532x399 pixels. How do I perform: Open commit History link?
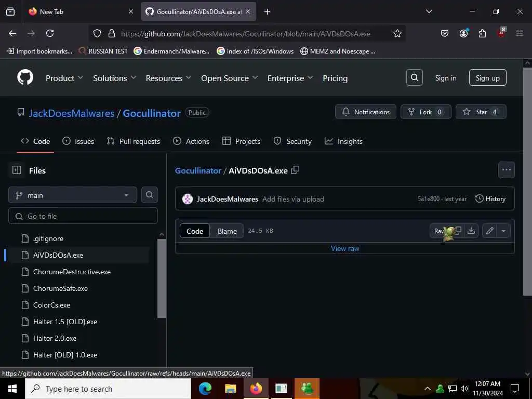tap(490, 199)
